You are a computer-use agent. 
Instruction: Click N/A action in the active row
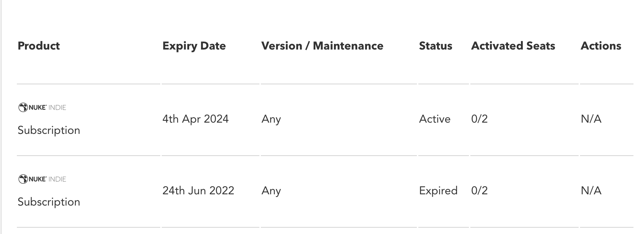(591, 119)
